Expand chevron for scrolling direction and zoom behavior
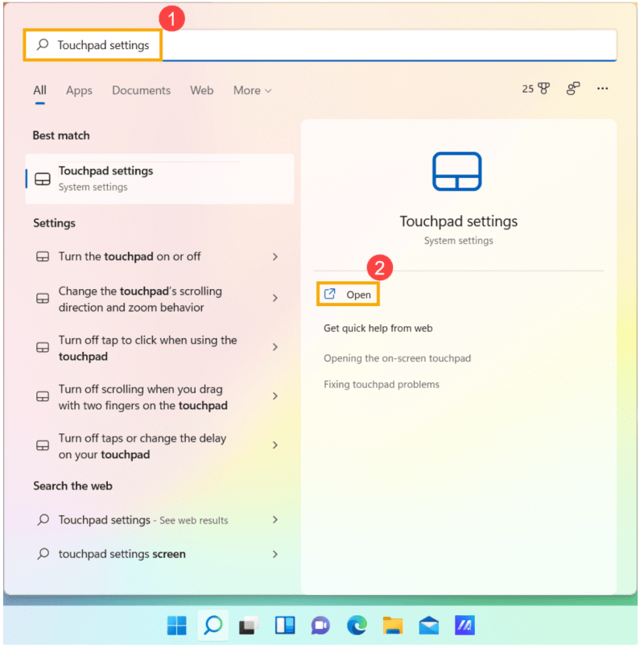Viewport: 644px width, 649px height. (x=275, y=298)
